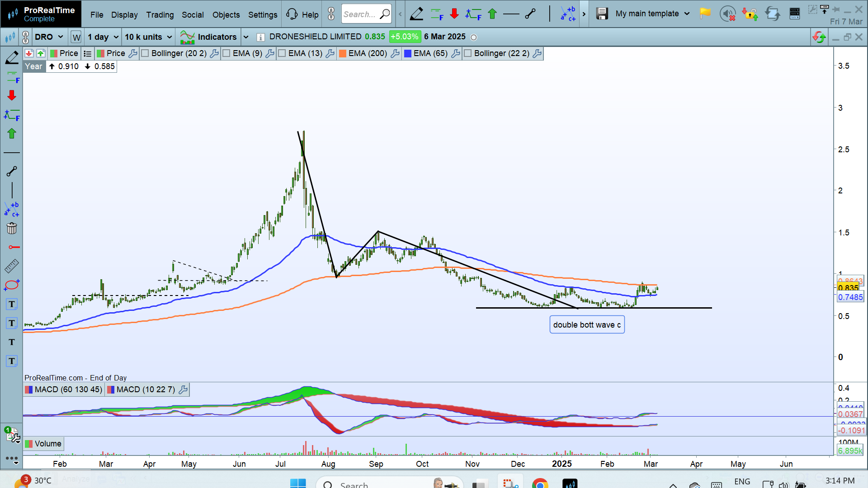The image size is (868, 488).
Task: Collapse toolbar with left chevron arrow
Action: coord(400,14)
